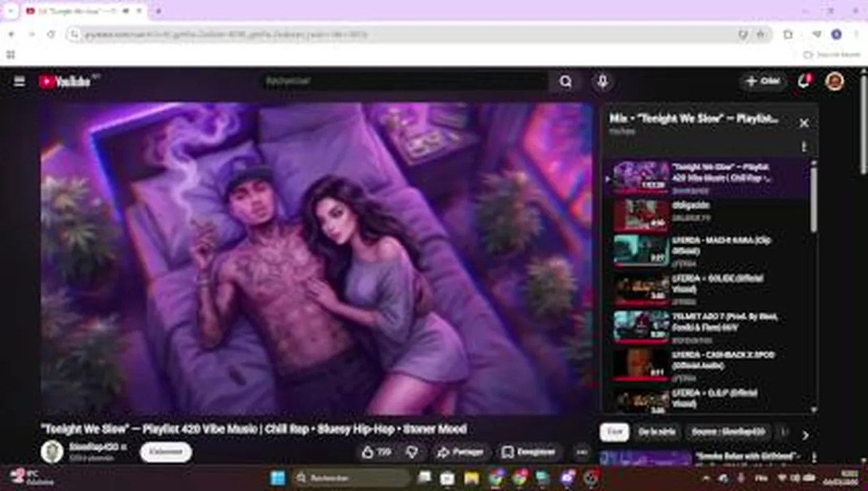The width and height of the screenshot is (868, 491).
Task: Open the account avatar menu
Action: 834,81
